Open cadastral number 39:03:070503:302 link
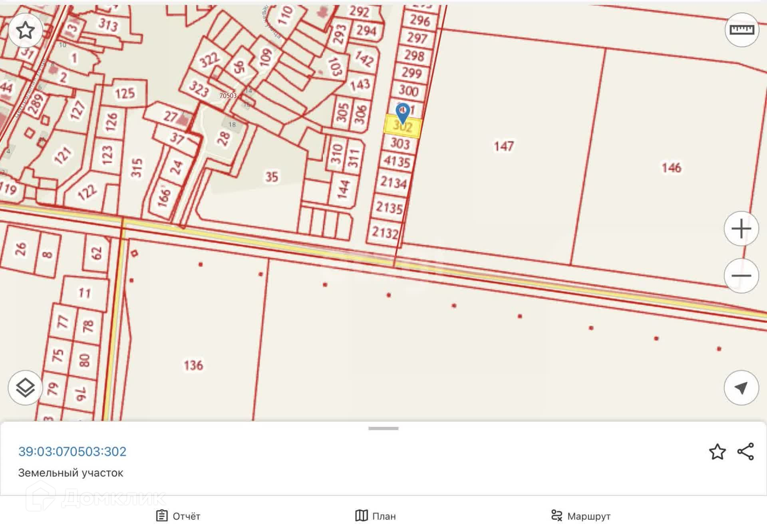767x532 pixels. point(72,451)
